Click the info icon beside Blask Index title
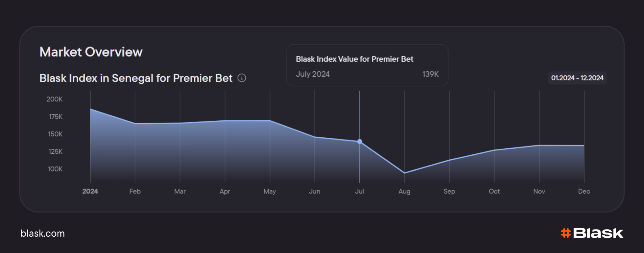The width and height of the screenshot is (644, 253). pos(241,78)
